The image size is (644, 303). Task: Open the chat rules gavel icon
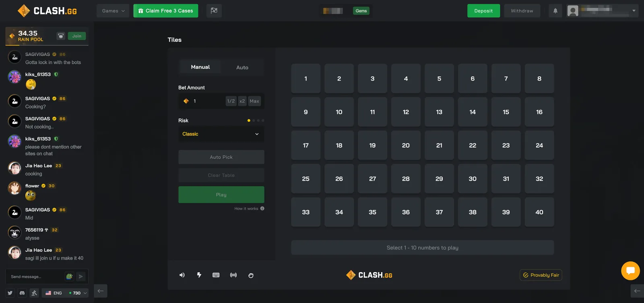pos(34,293)
